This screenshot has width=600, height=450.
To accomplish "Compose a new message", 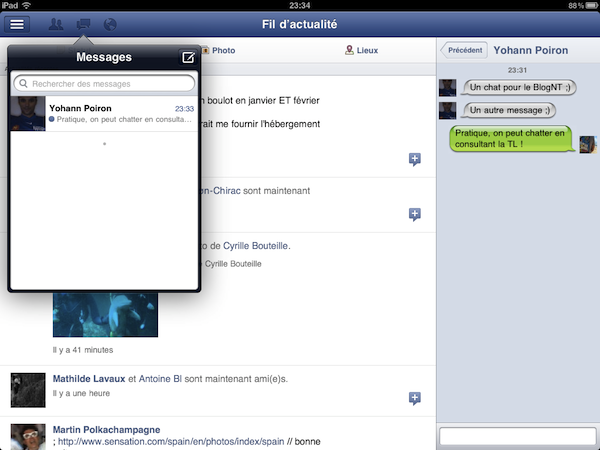I will pos(187,58).
